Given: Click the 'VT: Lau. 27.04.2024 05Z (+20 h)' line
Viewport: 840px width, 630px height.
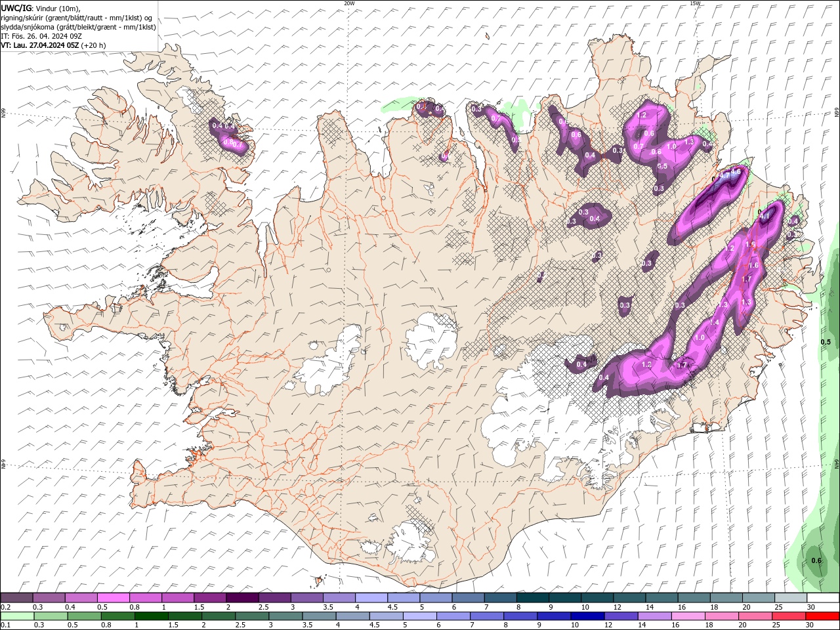Looking at the screenshot, I should 54,45.
